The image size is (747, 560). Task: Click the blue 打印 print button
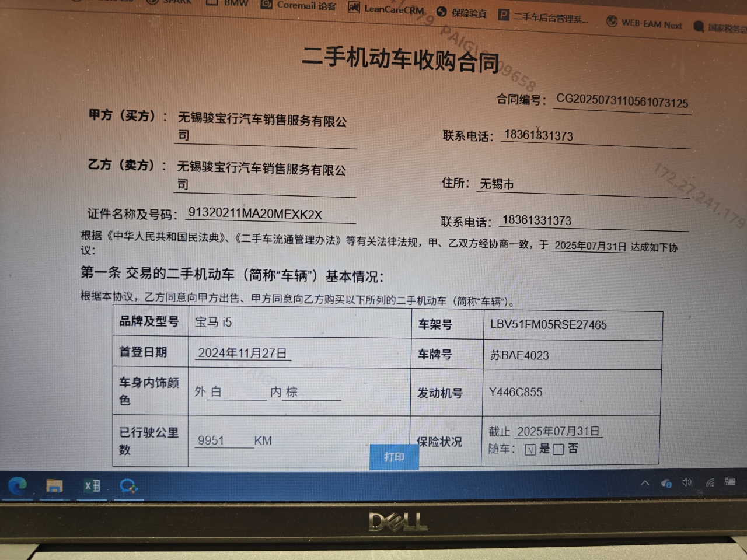(394, 457)
